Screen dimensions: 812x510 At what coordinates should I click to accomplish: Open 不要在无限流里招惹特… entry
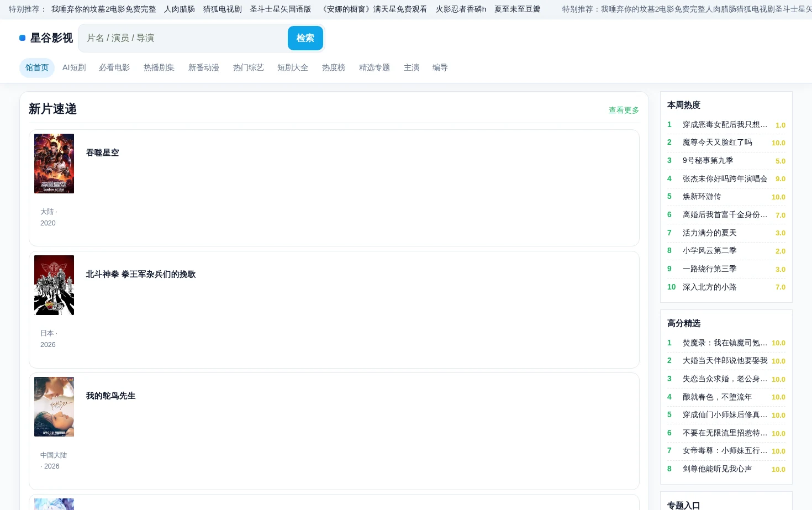pyautogui.click(x=726, y=433)
